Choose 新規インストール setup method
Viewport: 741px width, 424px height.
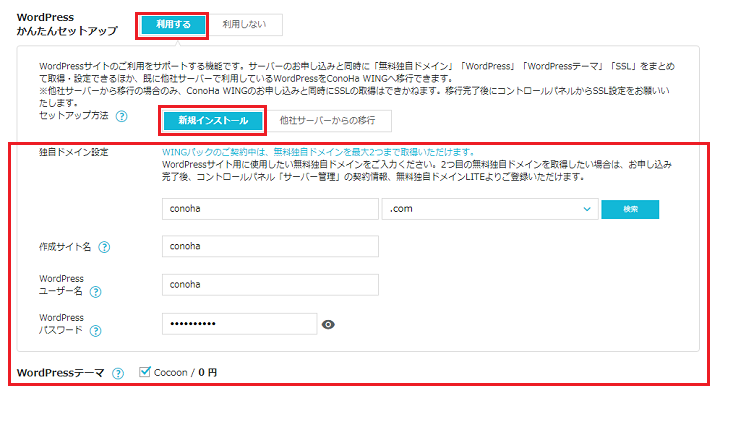[x=213, y=121]
